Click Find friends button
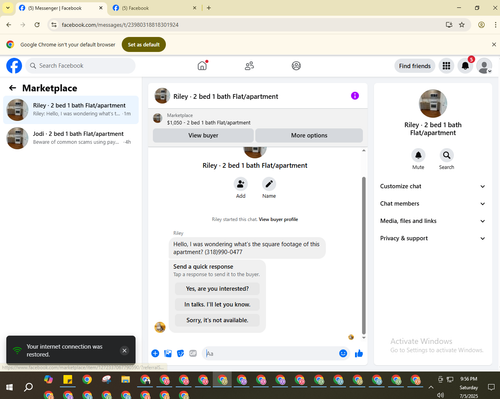Image resolution: width=500 pixels, height=399 pixels. click(x=415, y=66)
